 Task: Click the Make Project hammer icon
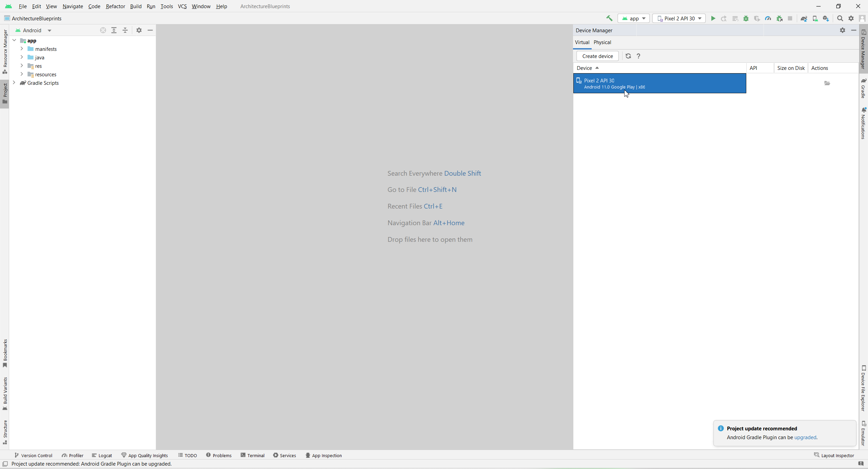[609, 18]
